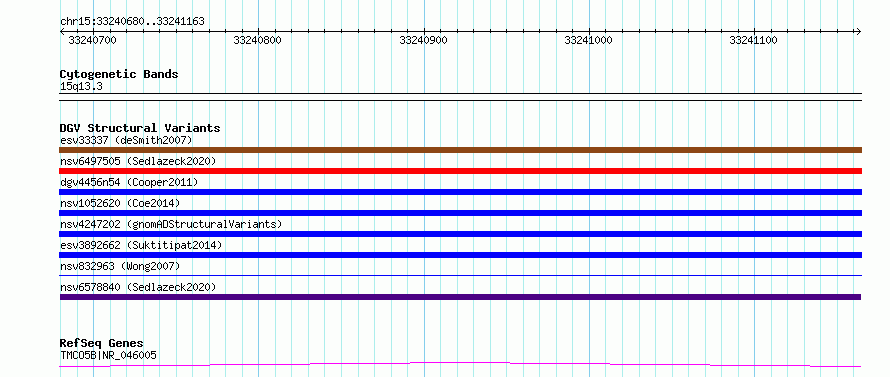Click the blue esv3892662 variant bar
Screen dimensions: 890x377
(x=460, y=255)
